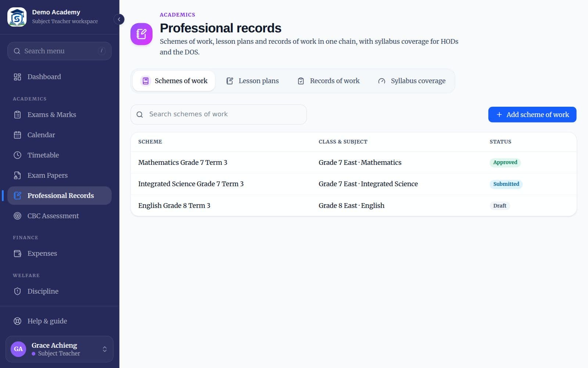Switch to the Lesson plans tab
The height and width of the screenshot is (368, 588).
(252, 81)
